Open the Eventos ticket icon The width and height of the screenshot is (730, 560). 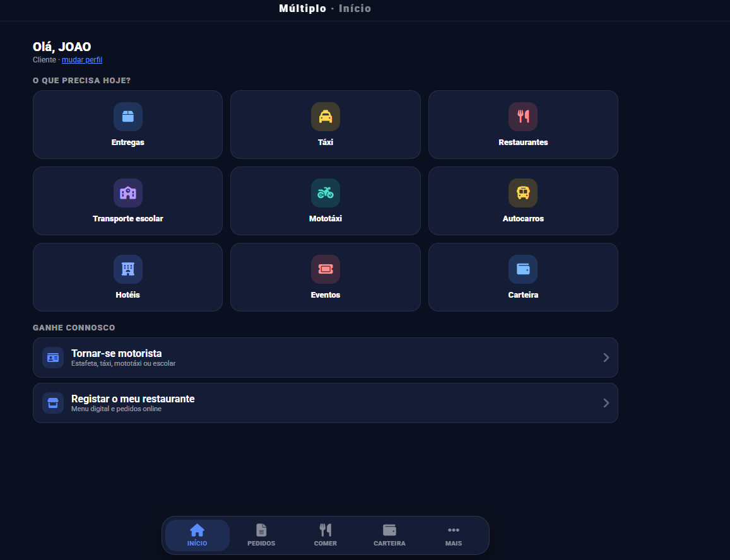pyautogui.click(x=326, y=269)
